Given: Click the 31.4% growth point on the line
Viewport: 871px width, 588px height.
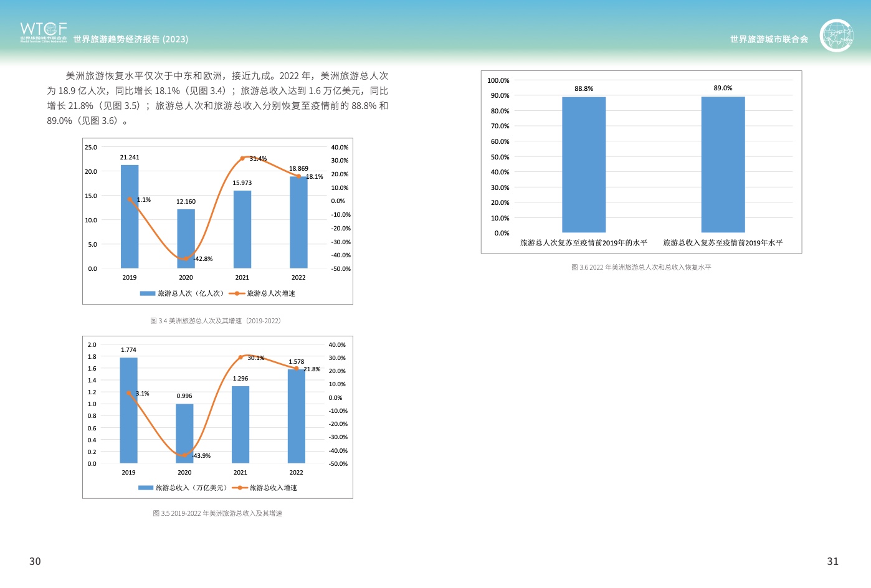Looking at the screenshot, I should tap(242, 158).
